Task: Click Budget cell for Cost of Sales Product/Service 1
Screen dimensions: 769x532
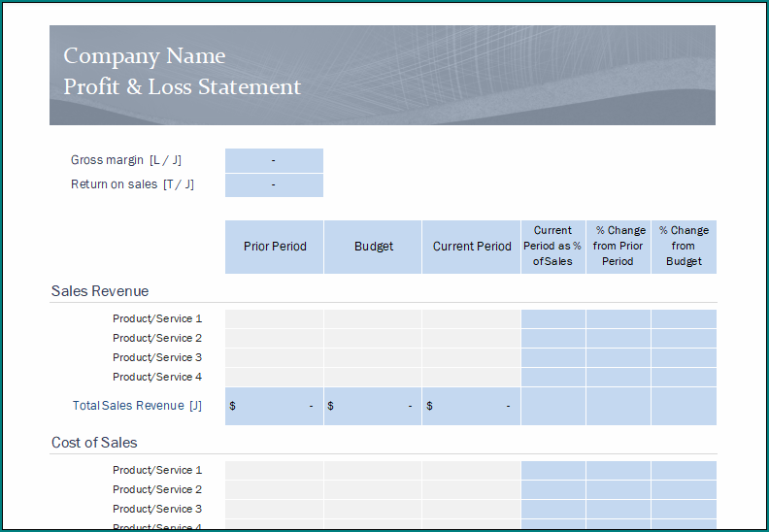Action: [373, 470]
